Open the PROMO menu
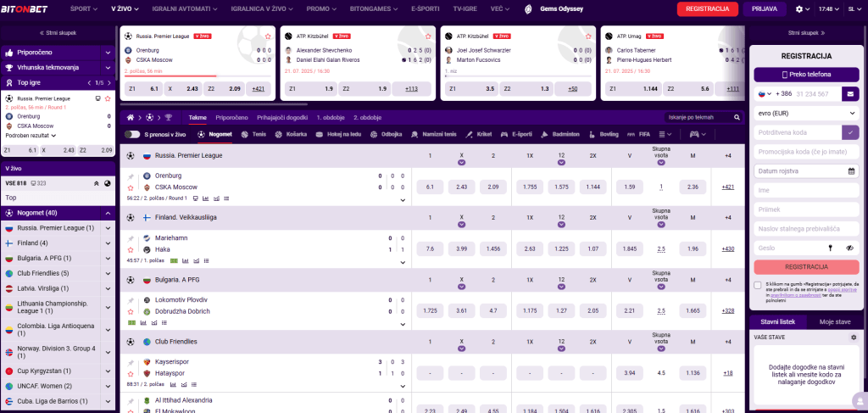 pyautogui.click(x=321, y=8)
